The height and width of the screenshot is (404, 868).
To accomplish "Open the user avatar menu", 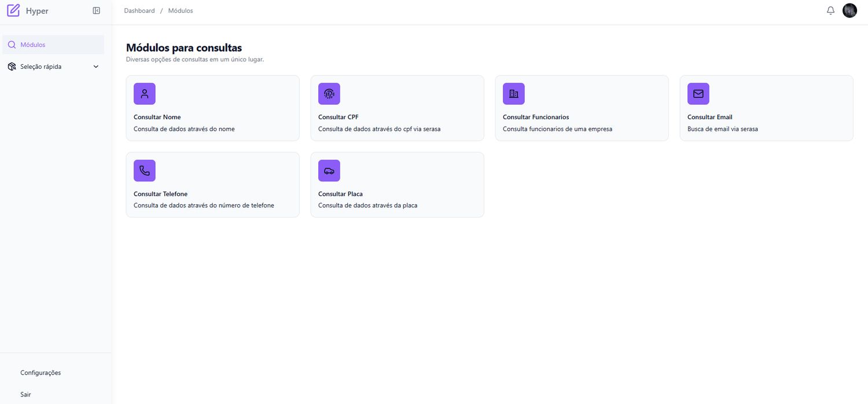I will click(849, 10).
